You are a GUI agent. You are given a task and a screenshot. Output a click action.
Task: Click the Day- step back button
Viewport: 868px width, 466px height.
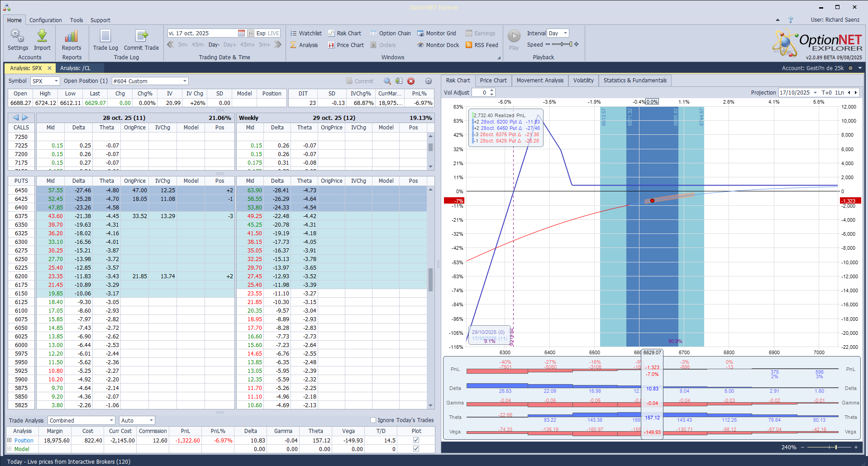tap(214, 45)
